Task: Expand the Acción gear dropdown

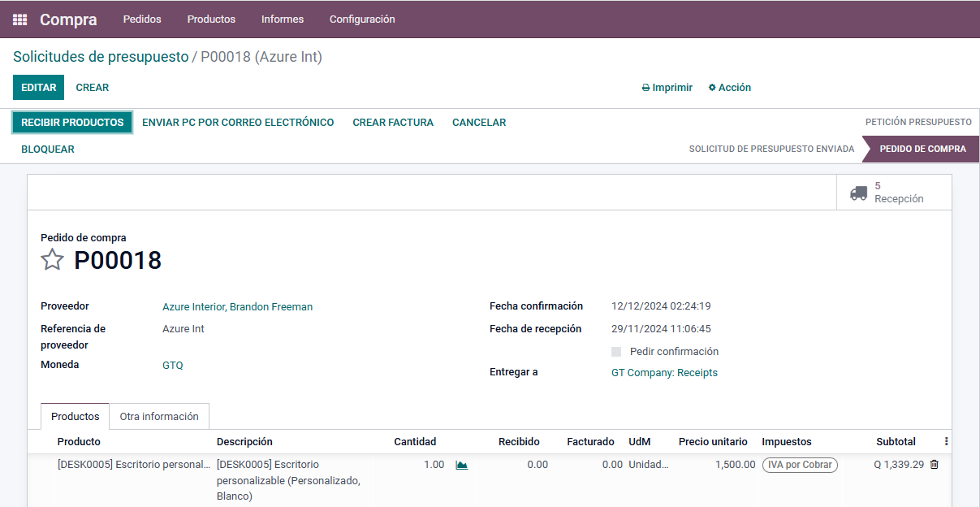Action: tap(729, 88)
